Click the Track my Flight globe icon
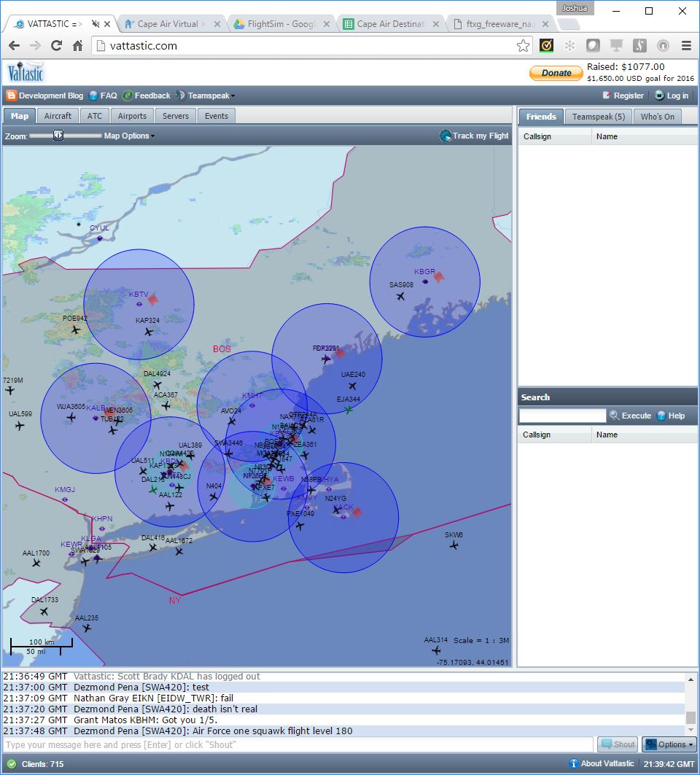Screen dimensions: 700x775 445,136
